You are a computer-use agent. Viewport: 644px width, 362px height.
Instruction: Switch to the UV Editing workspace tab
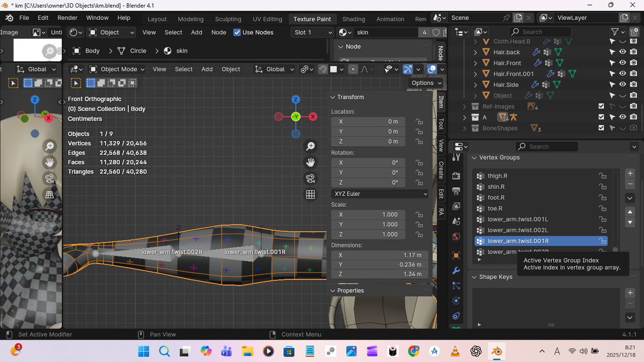[267, 19]
